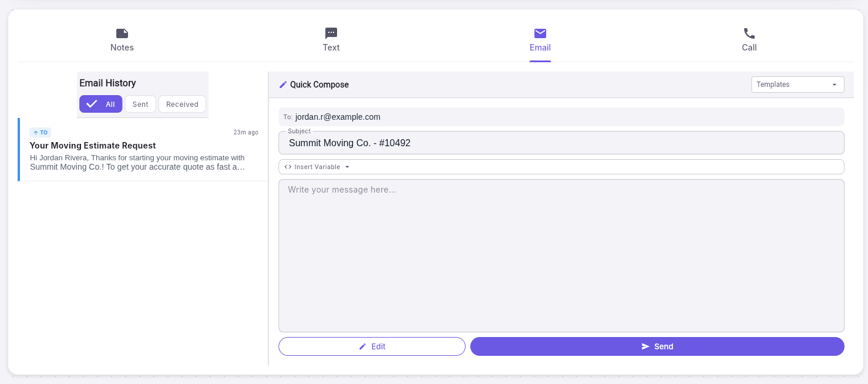
Task: Click the message body text area
Action: (x=561, y=255)
